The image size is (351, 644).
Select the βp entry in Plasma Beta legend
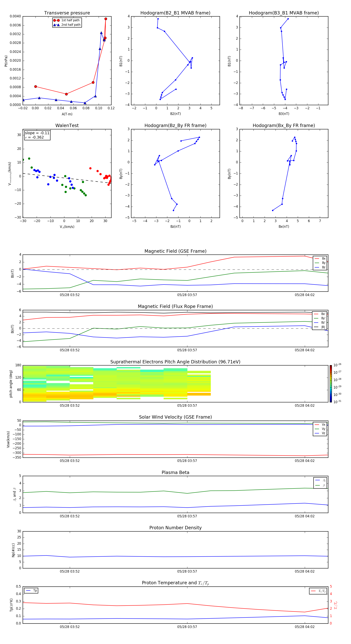pos(320,480)
